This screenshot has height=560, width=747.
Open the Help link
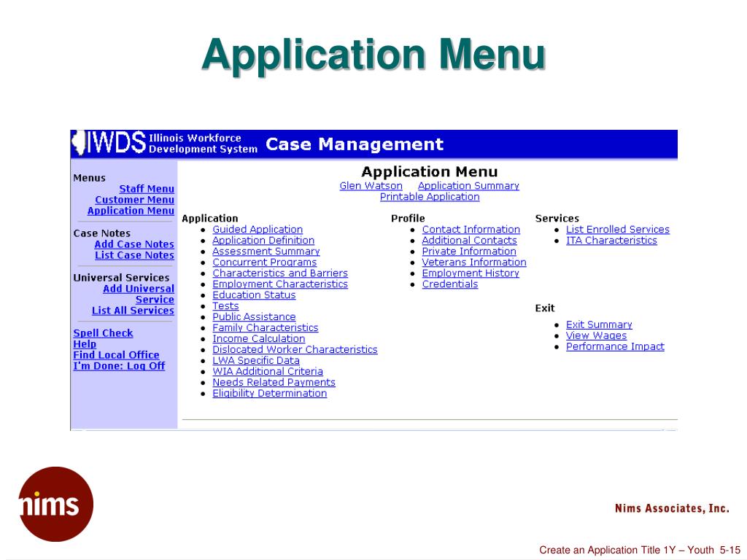85,344
